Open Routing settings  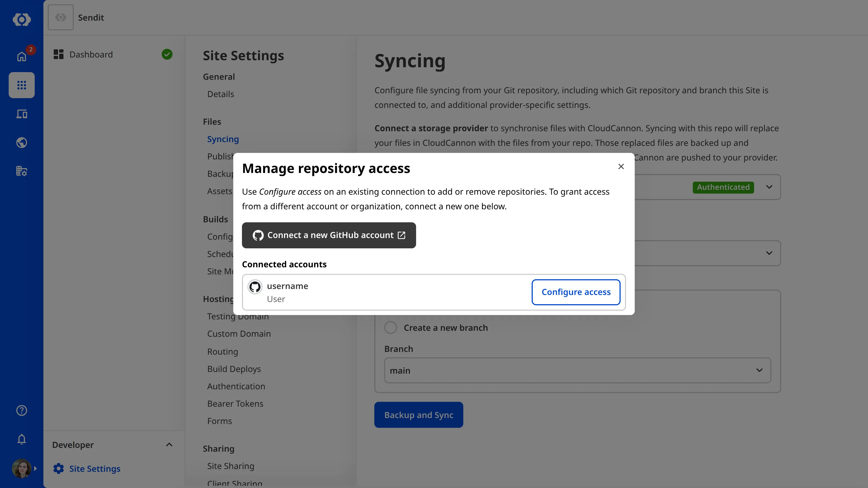pos(222,352)
